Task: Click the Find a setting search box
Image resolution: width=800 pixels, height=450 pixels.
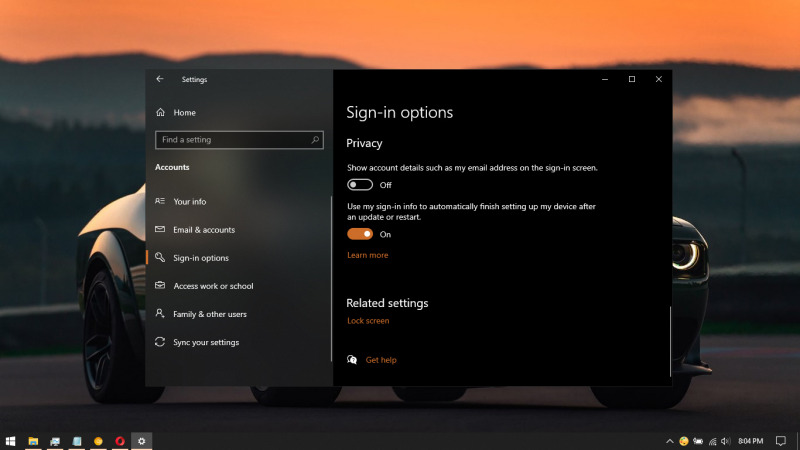Action: pos(239,140)
